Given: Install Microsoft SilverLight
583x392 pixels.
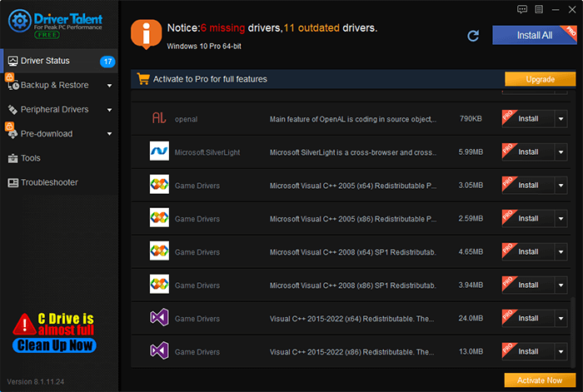Looking at the screenshot, I should point(528,152).
